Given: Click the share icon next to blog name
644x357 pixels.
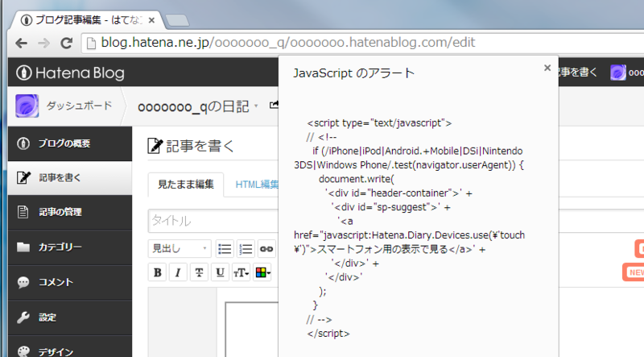Looking at the screenshot, I should point(274,106).
